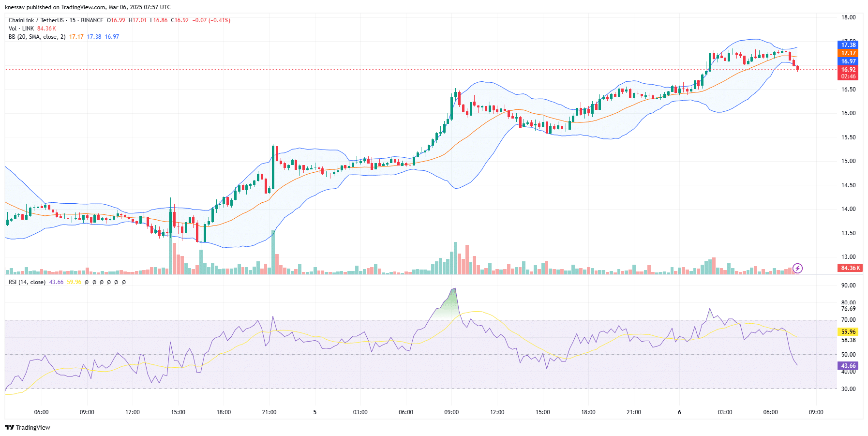Click the red 16.92 current price tag

tap(848, 70)
